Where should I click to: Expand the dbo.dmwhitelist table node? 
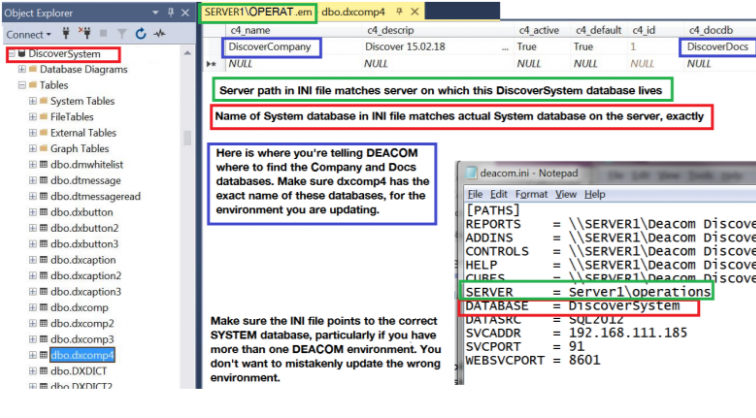click(32, 165)
